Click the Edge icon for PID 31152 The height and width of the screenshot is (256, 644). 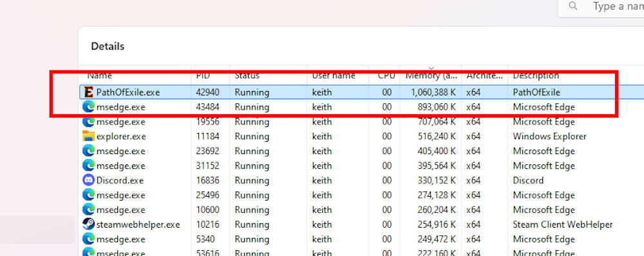tap(88, 166)
